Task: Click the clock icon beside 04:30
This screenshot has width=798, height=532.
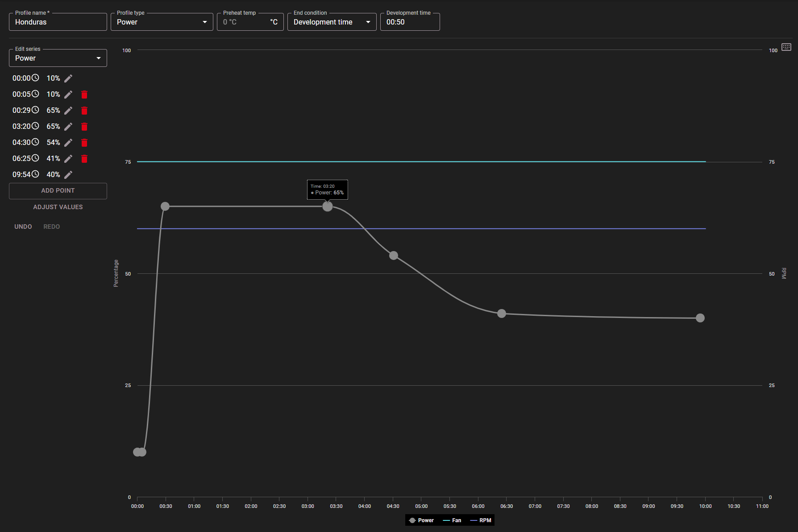Action: pyautogui.click(x=35, y=142)
